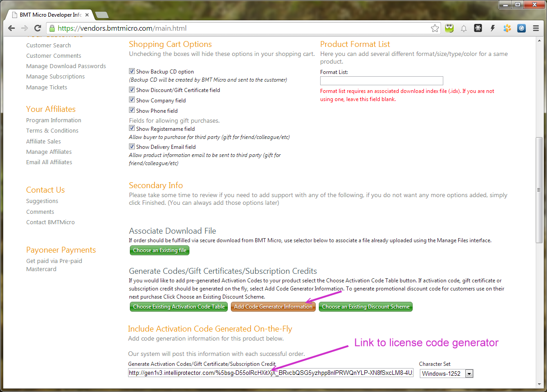Click Choose Existing Activation Code Table
Screen dimensions: 547x392
pyautogui.click(x=179, y=307)
